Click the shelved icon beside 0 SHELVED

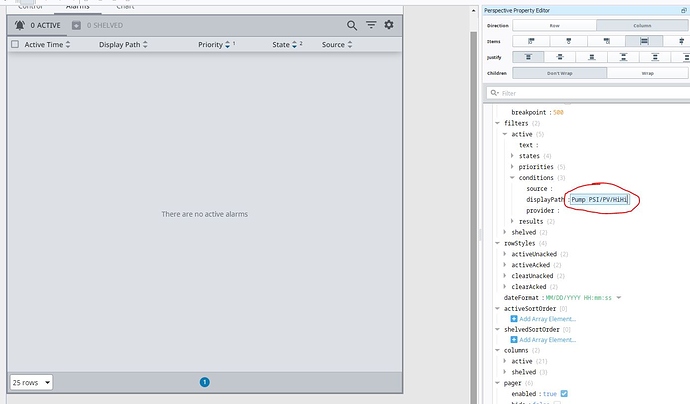click(x=76, y=26)
